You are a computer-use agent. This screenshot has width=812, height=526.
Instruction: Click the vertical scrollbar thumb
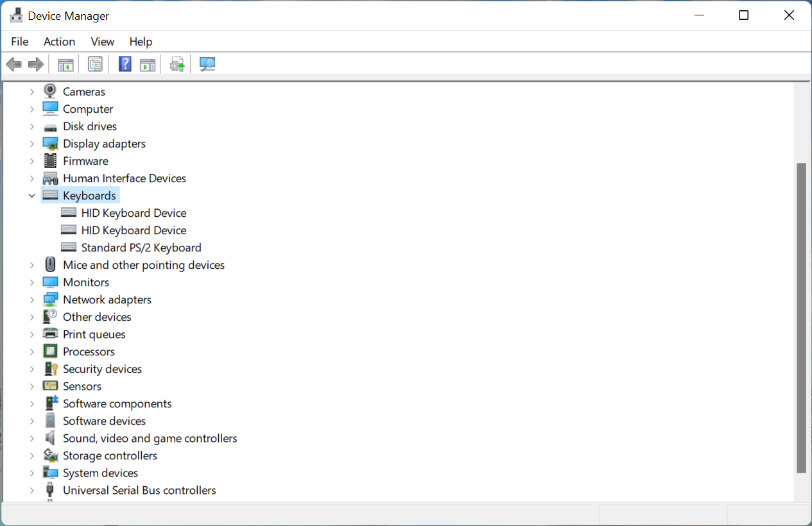[x=801, y=318]
